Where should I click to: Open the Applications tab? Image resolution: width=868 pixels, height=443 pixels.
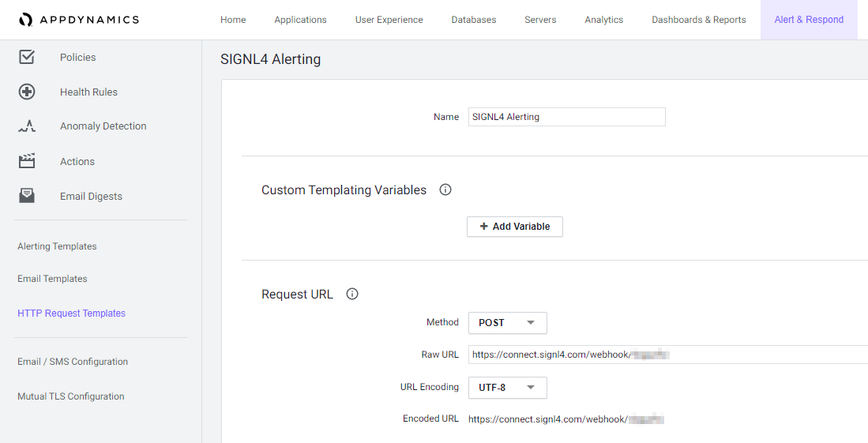(x=301, y=20)
